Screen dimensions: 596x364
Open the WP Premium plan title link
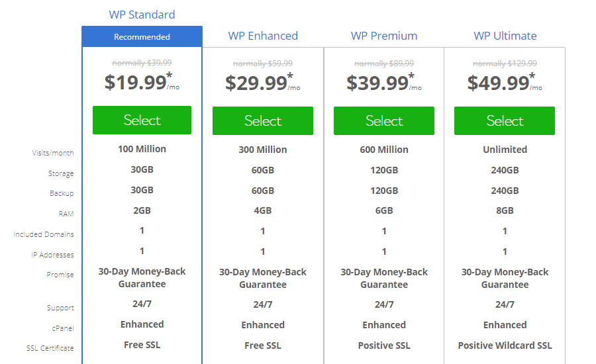click(x=384, y=36)
